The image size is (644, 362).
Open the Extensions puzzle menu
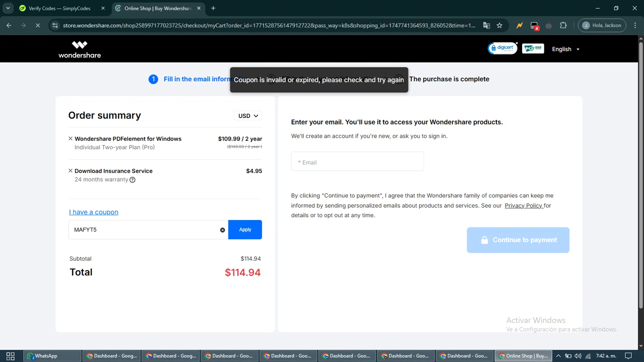point(563,25)
